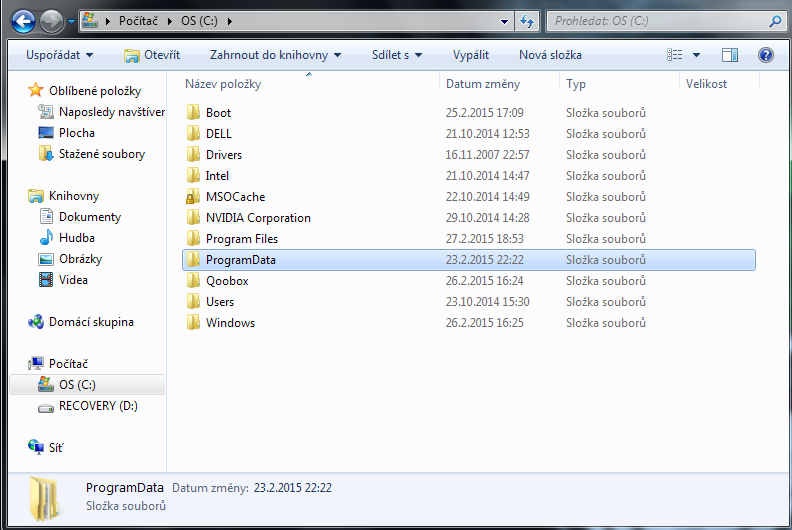The height and width of the screenshot is (530, 792).
Task: Select the Boot folder icon
Action: pos(193,112)
